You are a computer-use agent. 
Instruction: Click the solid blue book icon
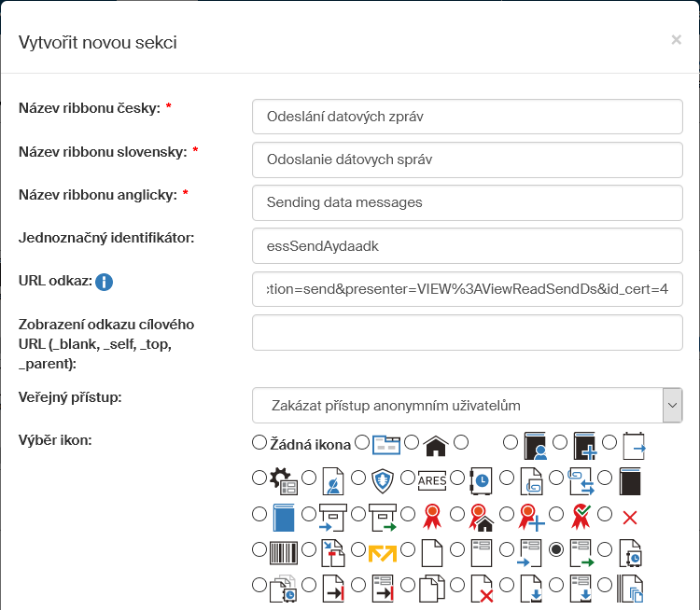(284, 517)
